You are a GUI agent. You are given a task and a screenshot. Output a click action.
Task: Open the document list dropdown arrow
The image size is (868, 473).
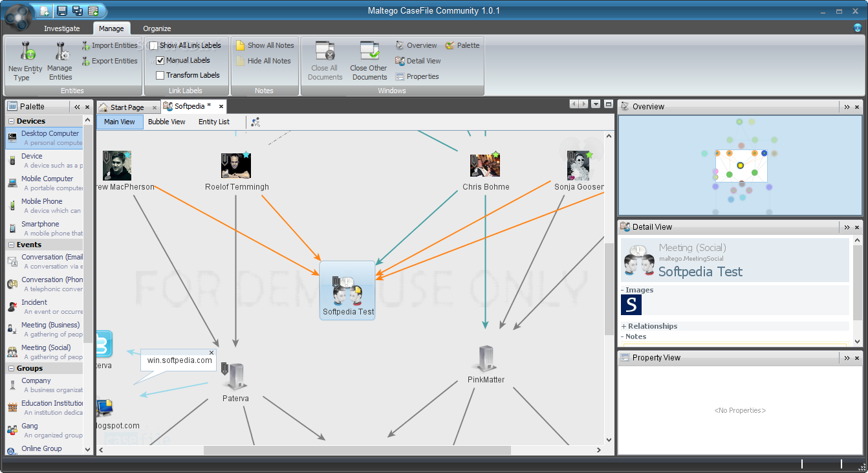coord(596,104)
